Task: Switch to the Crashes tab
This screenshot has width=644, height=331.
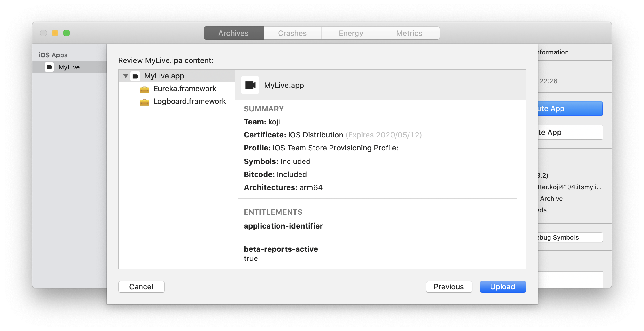Action: (x=292, y=33)
